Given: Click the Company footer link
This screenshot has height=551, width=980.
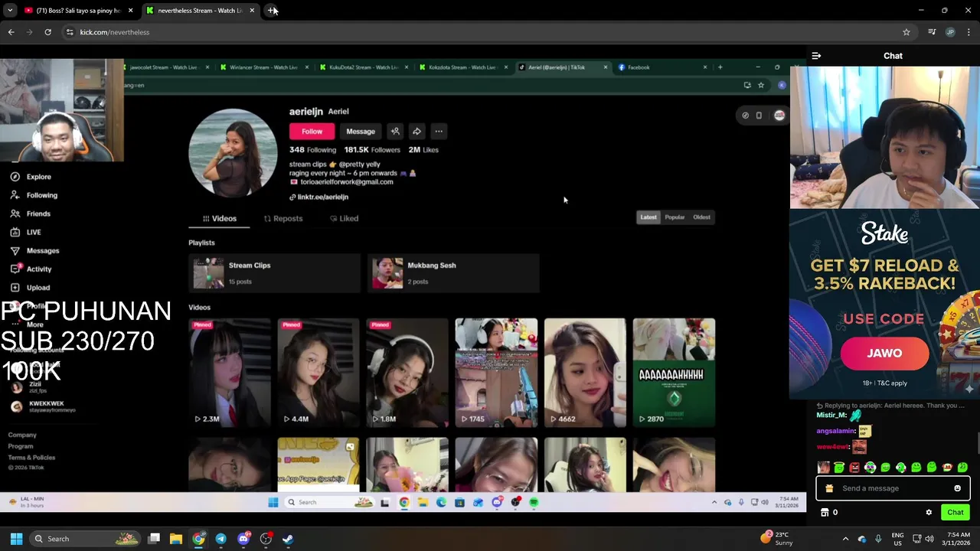Looking at the screenshot, I should pos(22,435).
